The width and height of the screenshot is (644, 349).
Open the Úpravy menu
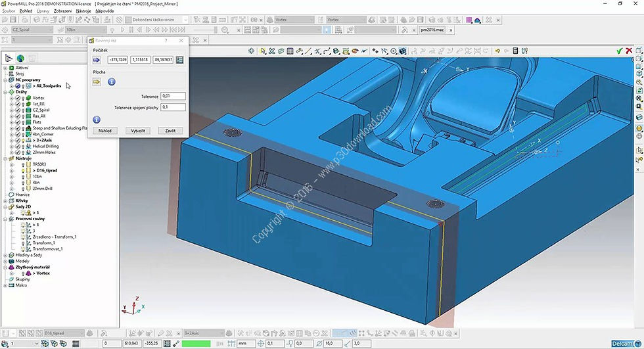coord(43,11)
